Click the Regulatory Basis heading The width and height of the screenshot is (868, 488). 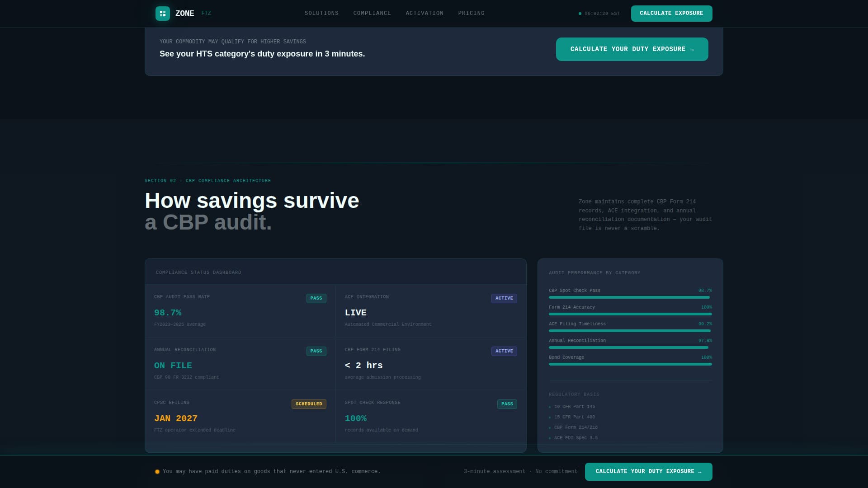574,395
